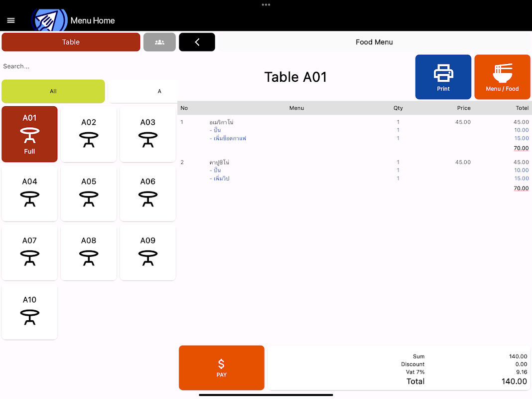Image resolution: width=532 pixels, height=399 pixels.
Task: Open the hamburger navigation menu
Action: point(11,20)
